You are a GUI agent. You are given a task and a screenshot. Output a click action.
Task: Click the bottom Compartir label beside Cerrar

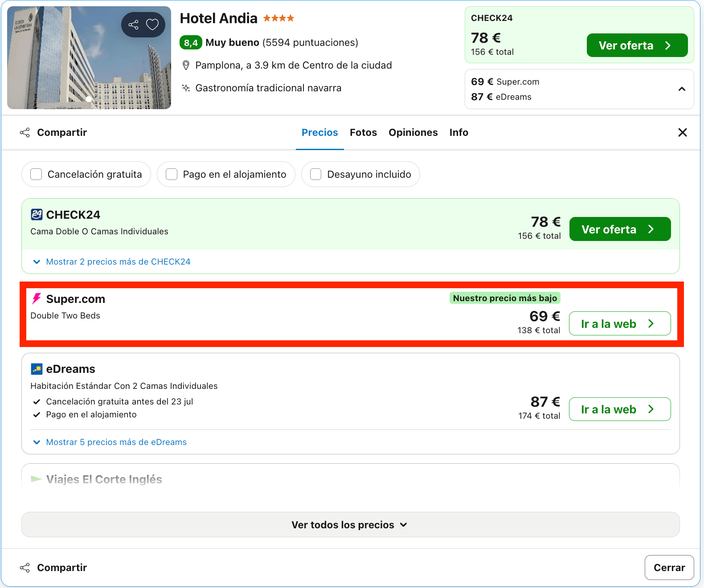click(x=62, y=568)
